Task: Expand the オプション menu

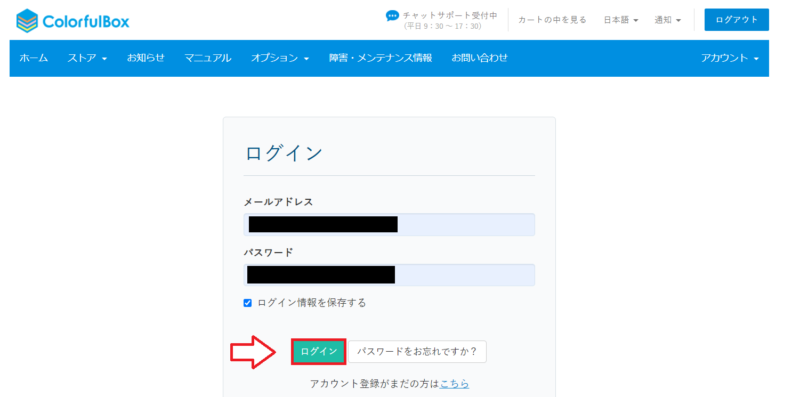Action: [x=280, y=58]
